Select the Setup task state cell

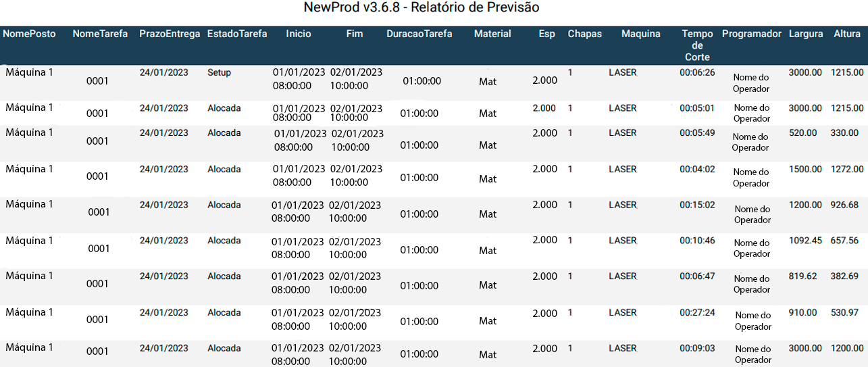pyautogui.click(x=219, y=72)
